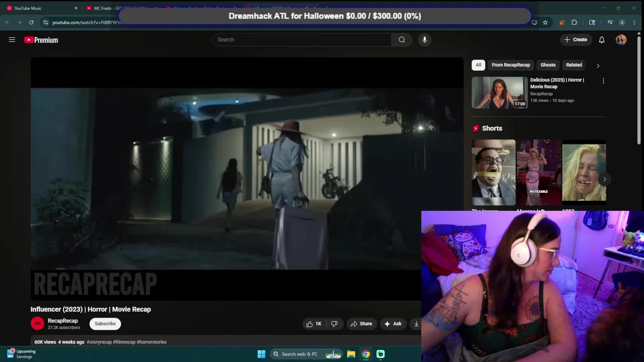
Task: Dislike the video with thumbs down
Action: pyautogui.click(x=334, y=324)
